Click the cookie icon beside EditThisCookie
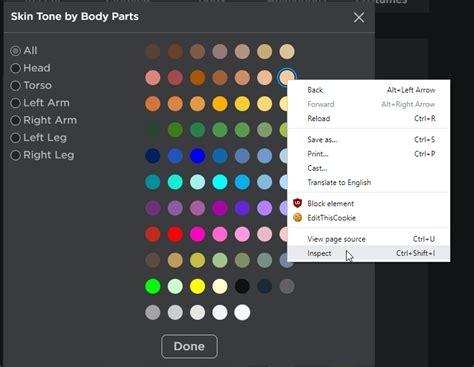This screenshot has height=367, width=474. (297, 218)
